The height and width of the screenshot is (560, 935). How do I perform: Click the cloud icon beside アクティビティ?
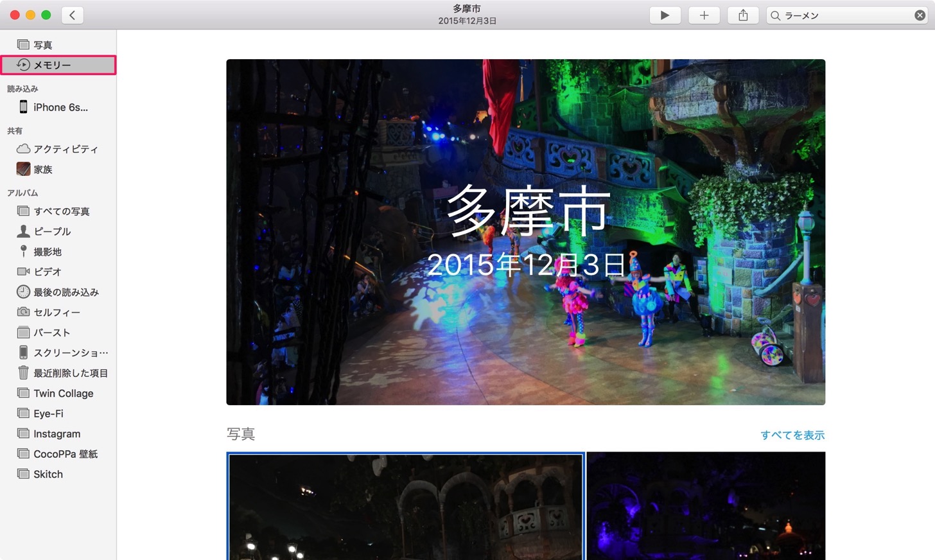coord(23,149)
